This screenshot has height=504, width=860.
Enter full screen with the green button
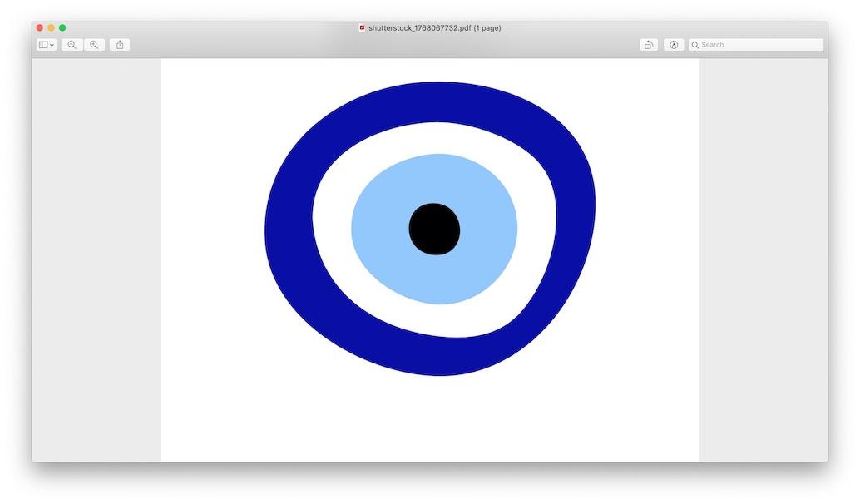(62, 28)
